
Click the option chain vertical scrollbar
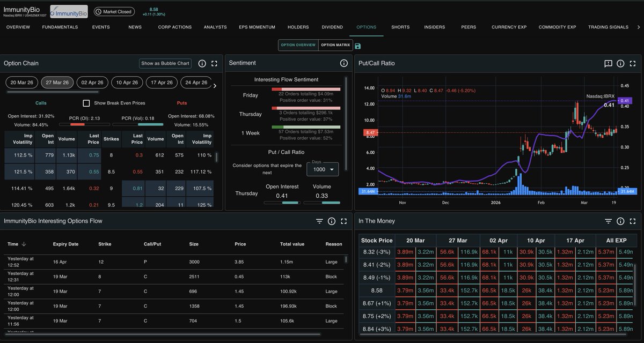[x=217, y=158]
